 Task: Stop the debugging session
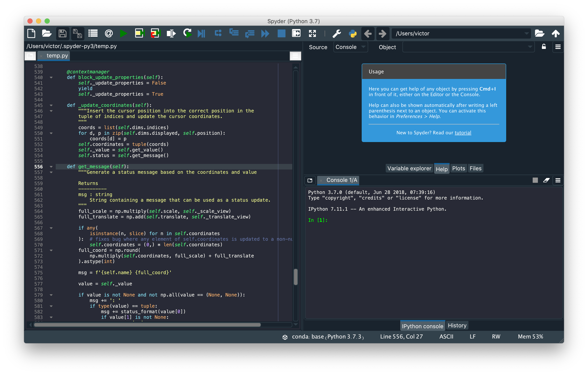coord(281,33)
